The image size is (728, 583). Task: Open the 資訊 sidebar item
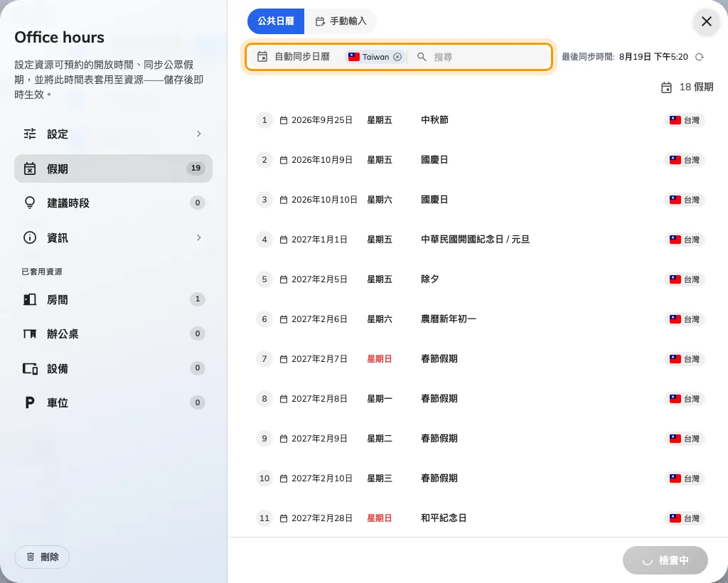click(113, 237)
